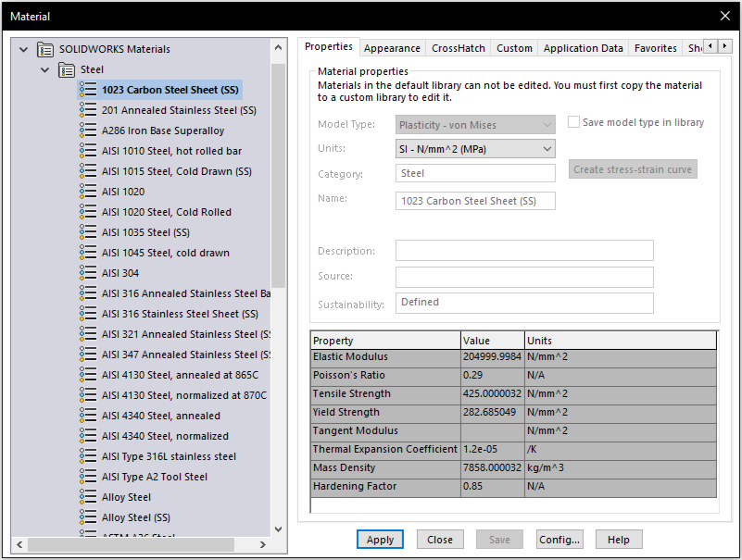The height and width of the screenshot is (560, 742).
Task: Click icon beside AISI 4340 Steel, annealed
Action: point(88,416)
